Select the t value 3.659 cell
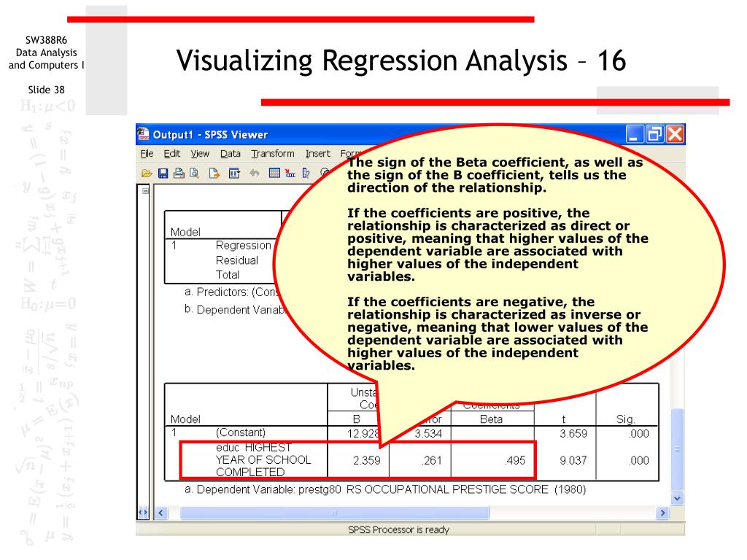Viewport: 747px width, 560px height. 573,433
